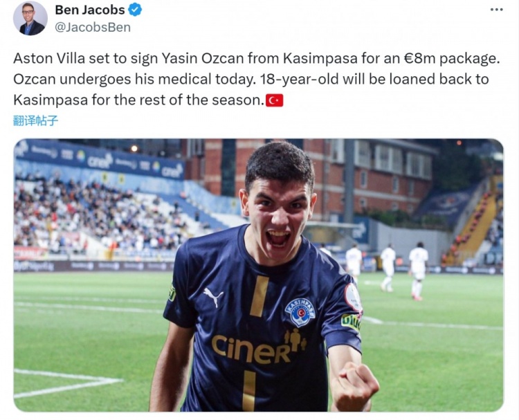Image resolution: width=519 pixels, height=420 pixels.
Task: Click the tweet text about Yasin Ozcan
Action: (257, 79)
